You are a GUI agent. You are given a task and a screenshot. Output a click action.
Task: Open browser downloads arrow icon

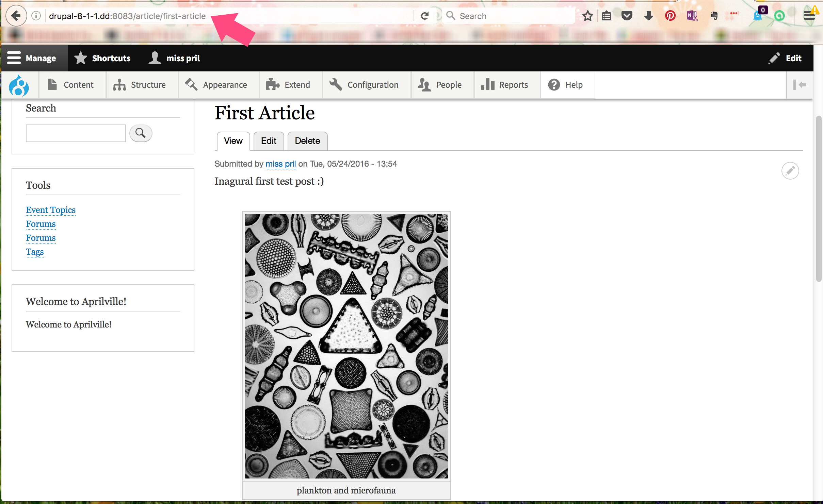tap(648, 16)
